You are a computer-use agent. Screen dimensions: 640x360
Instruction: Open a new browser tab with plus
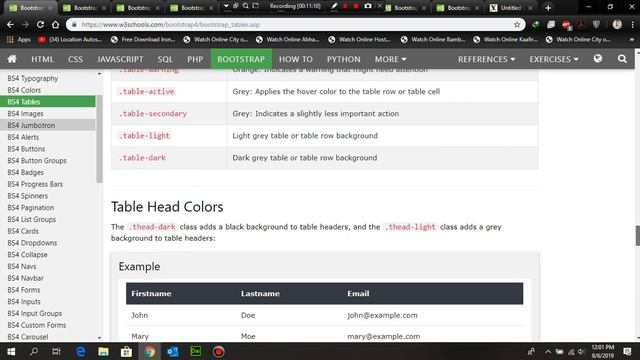(548, 8)
